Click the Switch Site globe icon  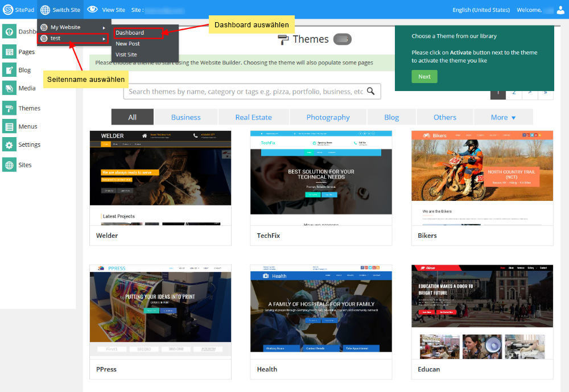pos(45,10)
